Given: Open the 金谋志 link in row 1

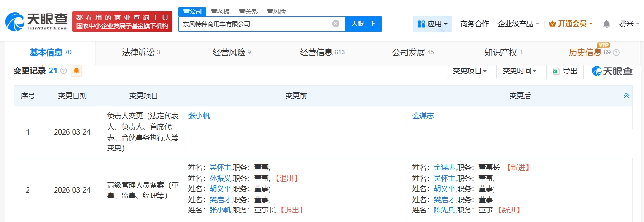Looking at the screenshot, I should tap(423, 116).
